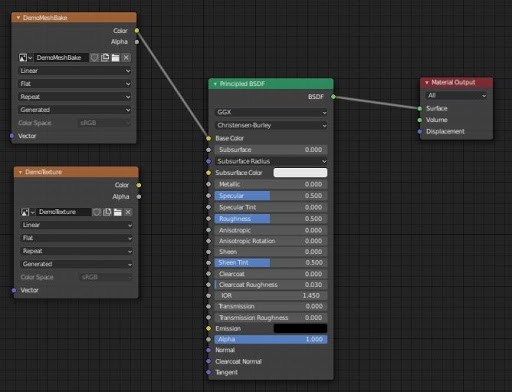Open Generated source dropdown in DemoTexture node
Image resolution: width=512 pixels, height=392 pixels.
click(77, 264)
